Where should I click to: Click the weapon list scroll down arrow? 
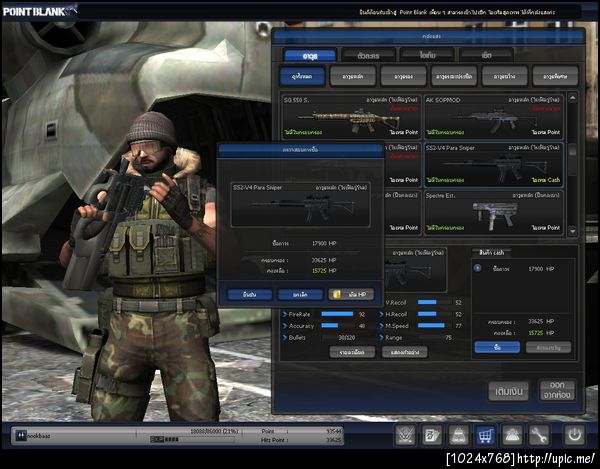tap(572, 231)
